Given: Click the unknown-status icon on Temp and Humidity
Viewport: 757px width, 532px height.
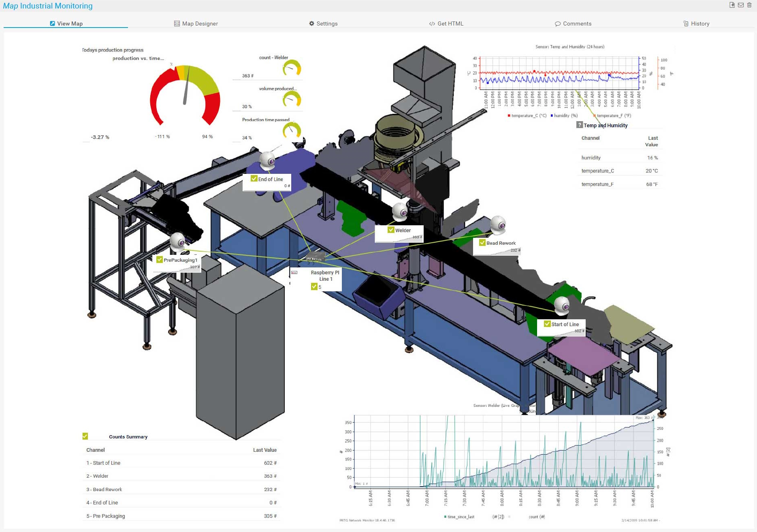Looking at the screenshot, I should coord(579,125).
